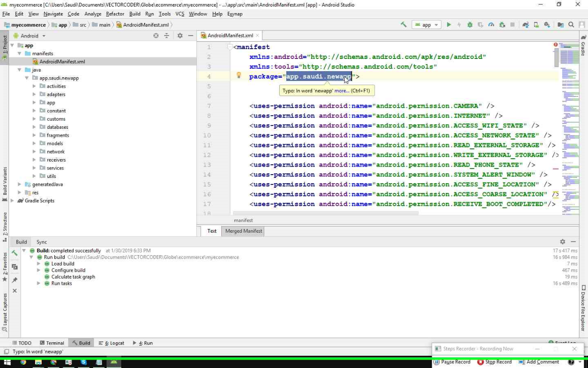Attach debugger to Android process icon
The height and width of the screenshot is (368, 588).
pos(502,25)
